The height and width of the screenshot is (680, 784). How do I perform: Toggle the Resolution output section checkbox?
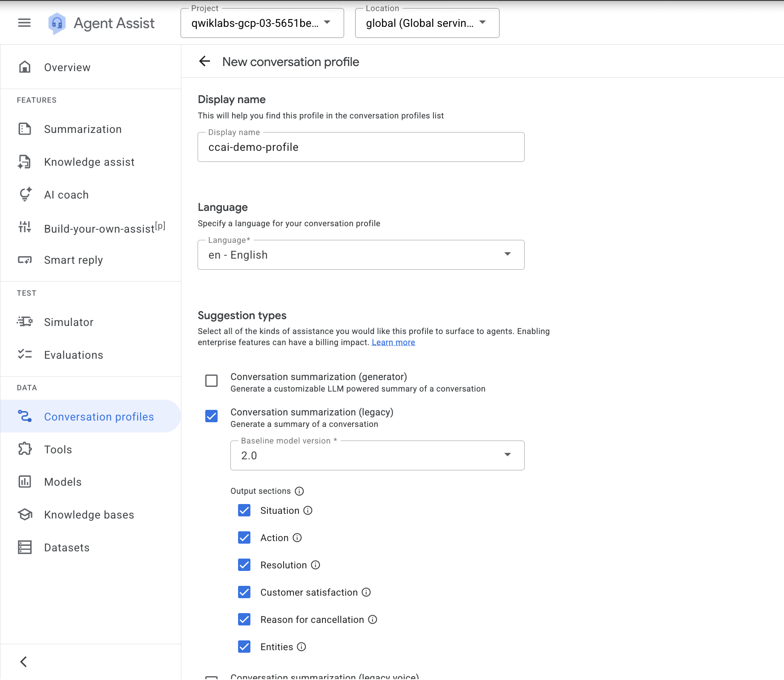click(244, 565)
